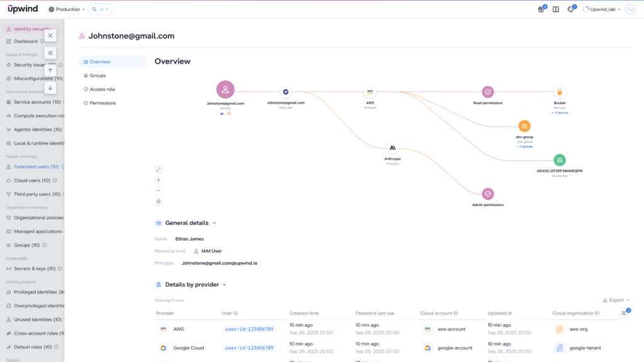644x362 pixels.
Task: Open Privileged identities in sidebar
Action: (35, 292)
